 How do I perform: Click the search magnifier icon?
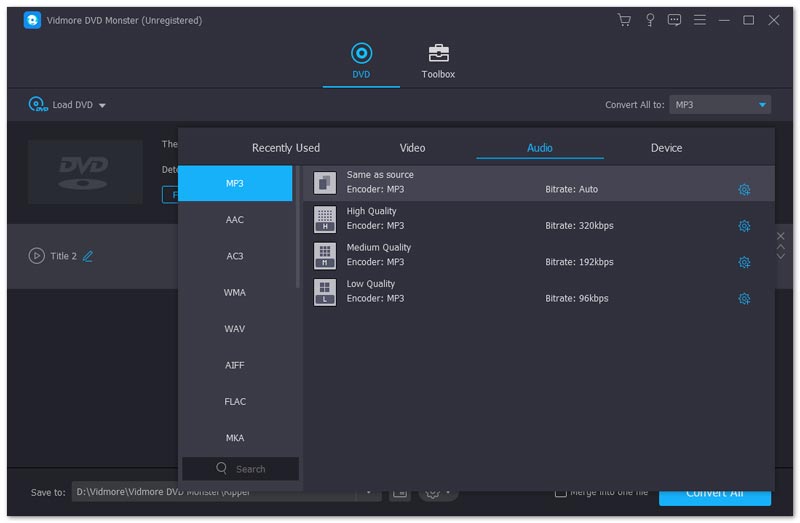[x=221, y=468]
